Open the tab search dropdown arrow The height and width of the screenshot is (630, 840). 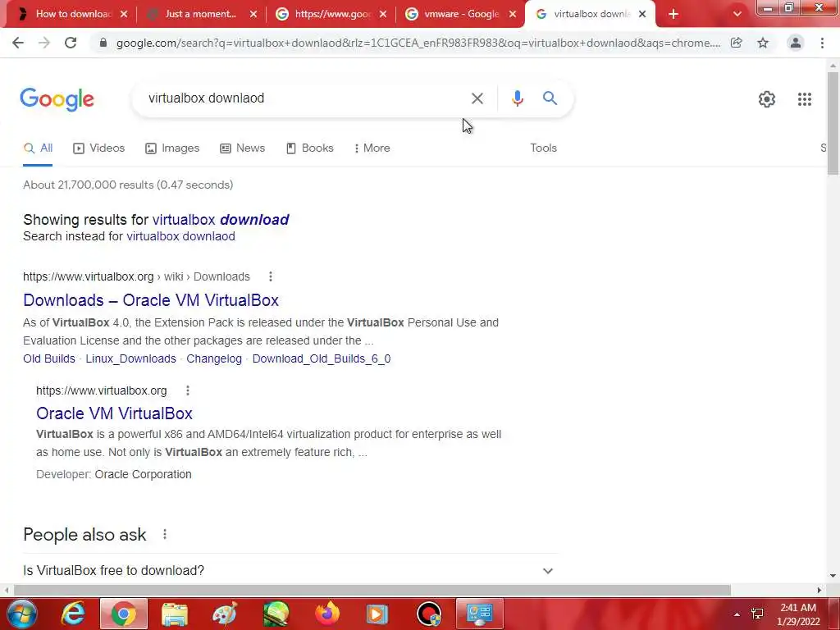(737, 15)
